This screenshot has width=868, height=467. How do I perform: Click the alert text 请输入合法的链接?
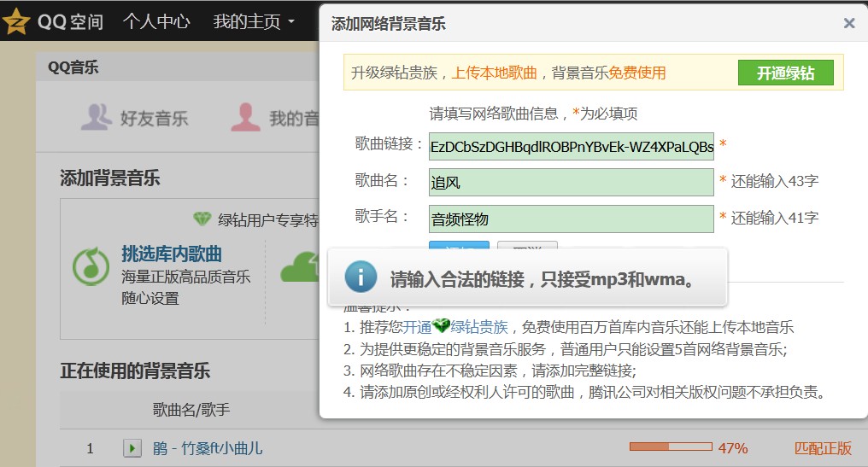click(x=457, y=279)
